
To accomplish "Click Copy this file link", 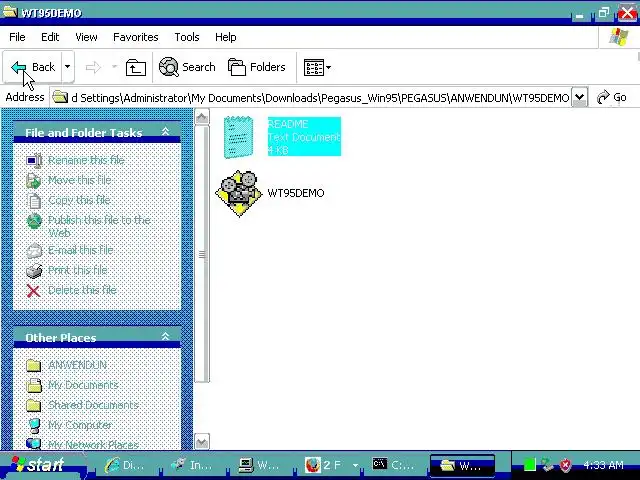I will tap(79, 200).
